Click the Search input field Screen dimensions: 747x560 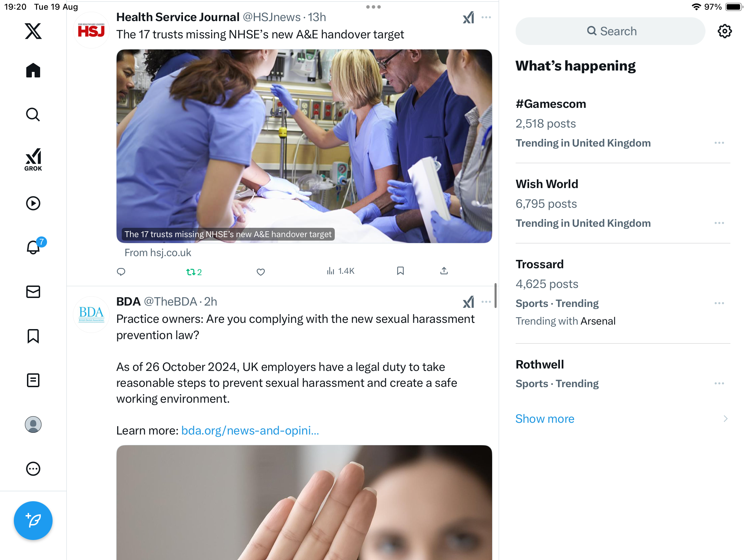coord(610,31)
